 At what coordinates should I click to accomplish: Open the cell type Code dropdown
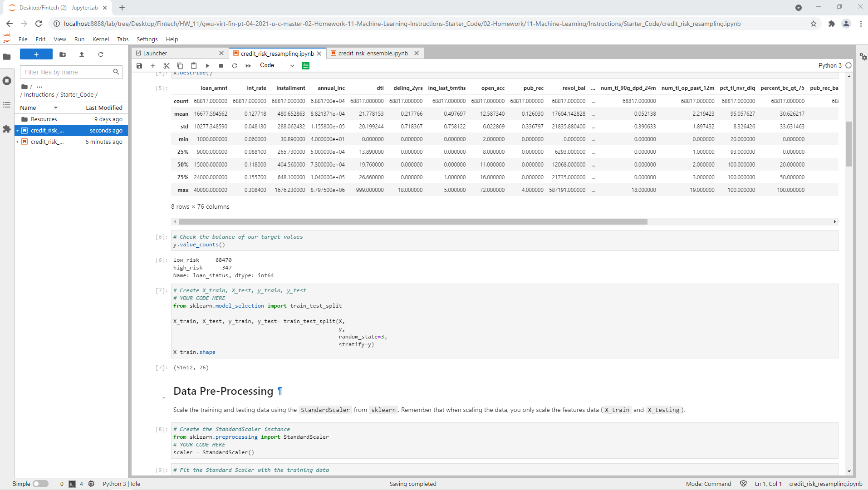pyautogui.click(x=277, y=65)
